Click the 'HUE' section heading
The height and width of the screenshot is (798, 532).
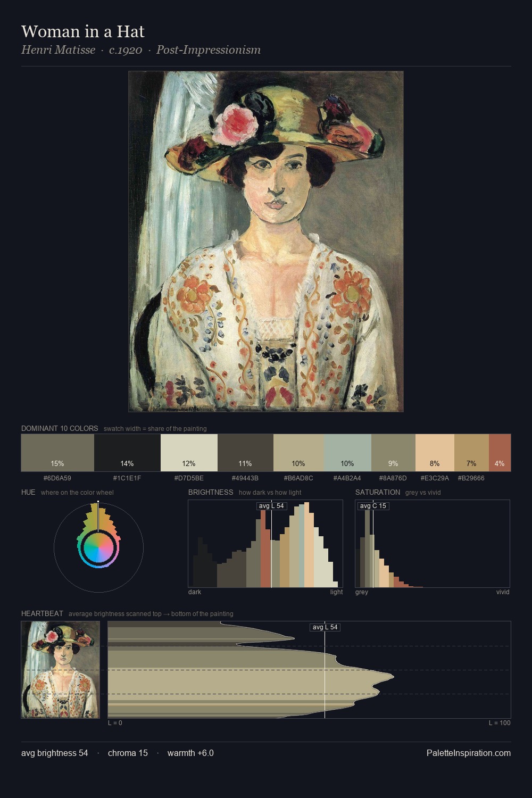coord(28,492)
